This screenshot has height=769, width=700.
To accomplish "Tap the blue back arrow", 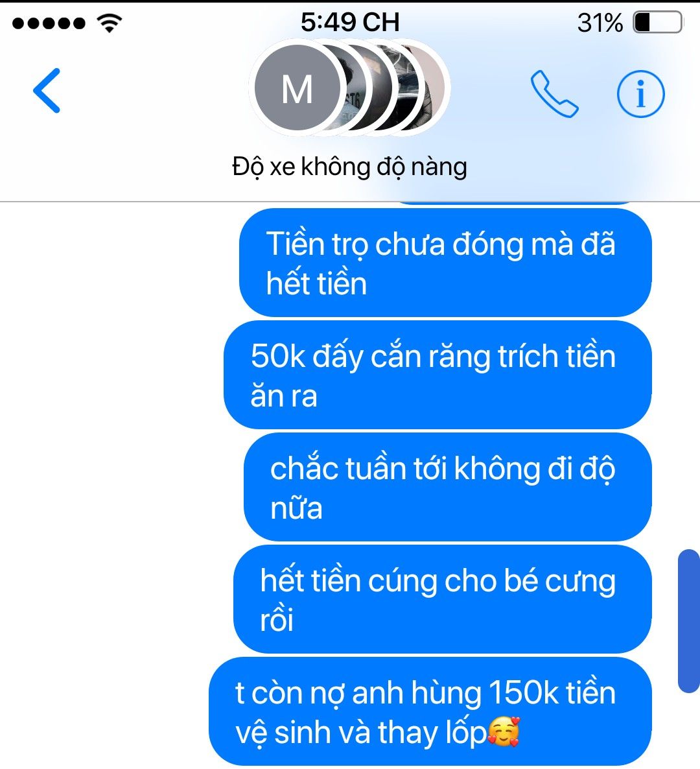I will (47, 91).
